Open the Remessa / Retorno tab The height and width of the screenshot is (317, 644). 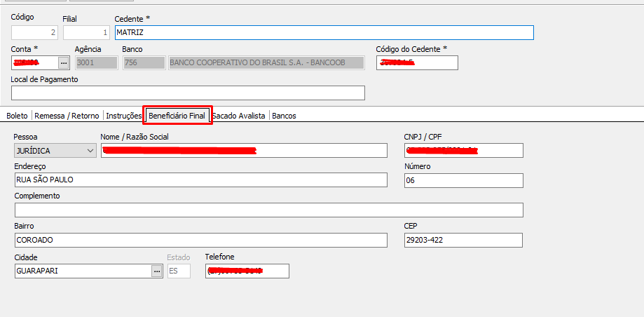[67, 116]
